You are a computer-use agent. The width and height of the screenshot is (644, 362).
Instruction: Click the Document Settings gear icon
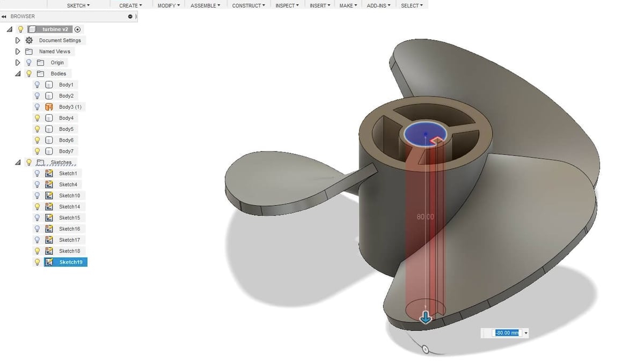point(29,40)
